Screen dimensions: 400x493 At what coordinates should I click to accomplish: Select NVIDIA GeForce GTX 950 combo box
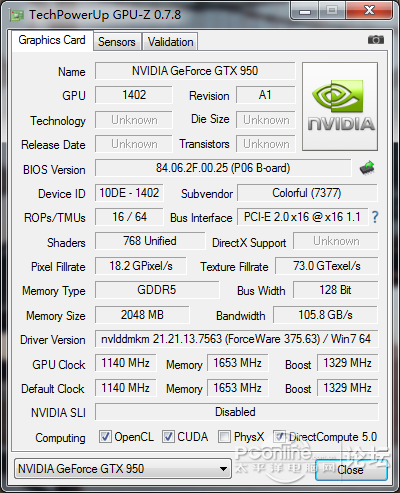(123, 469)
